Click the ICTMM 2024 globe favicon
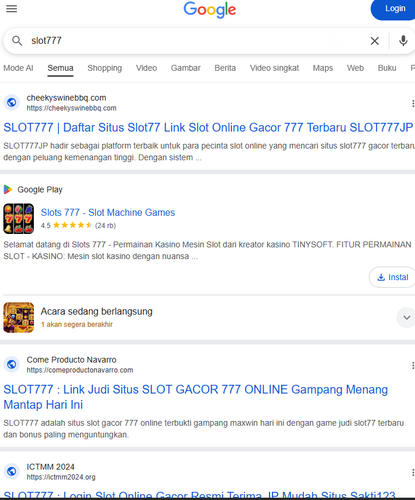Image resolution: width=415 pixels, height=500 pixels. click(x=12, y=471)
